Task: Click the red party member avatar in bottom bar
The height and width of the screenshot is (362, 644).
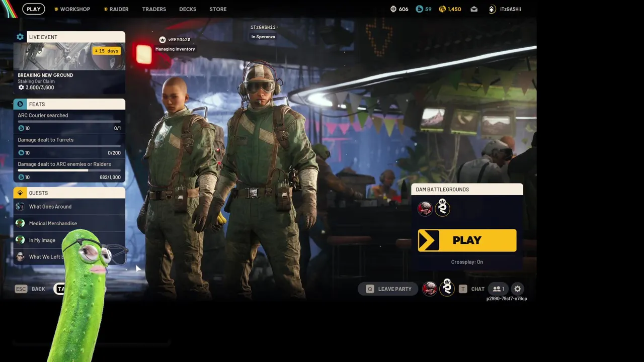Action: (x=430, y=289)
